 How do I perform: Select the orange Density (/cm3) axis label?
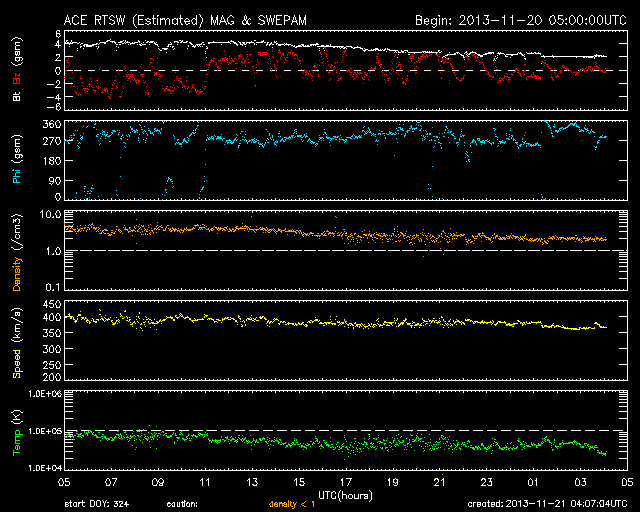16,252
